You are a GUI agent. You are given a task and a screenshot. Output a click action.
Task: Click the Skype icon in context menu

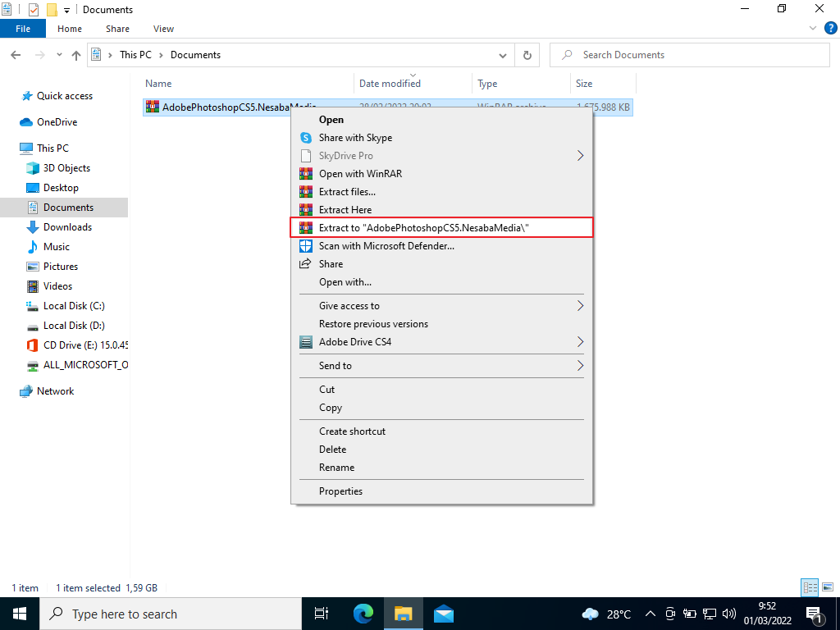306,138
